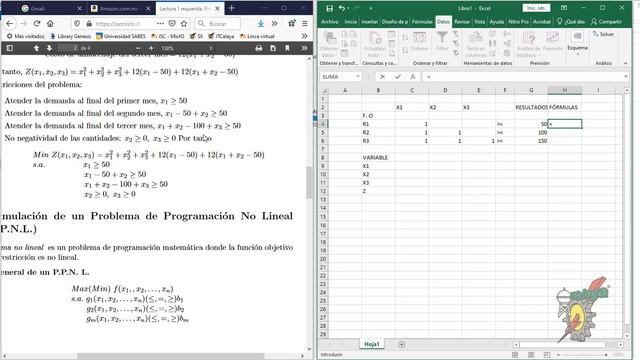Image resolution: width=640 pixels, height=360 pixels.
Task: Click the Inic. ses. sign-in button
Action: coord(536,8)
